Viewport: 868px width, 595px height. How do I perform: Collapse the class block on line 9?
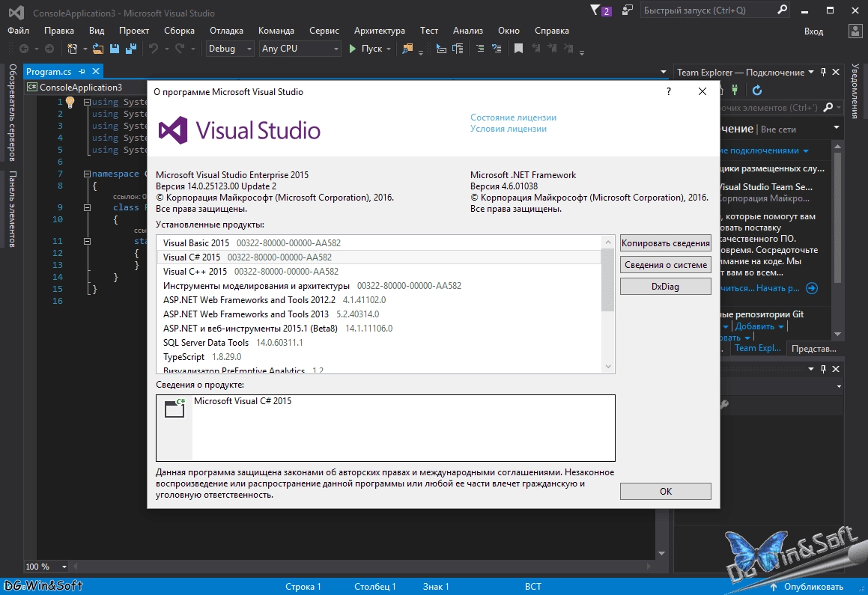87,207
